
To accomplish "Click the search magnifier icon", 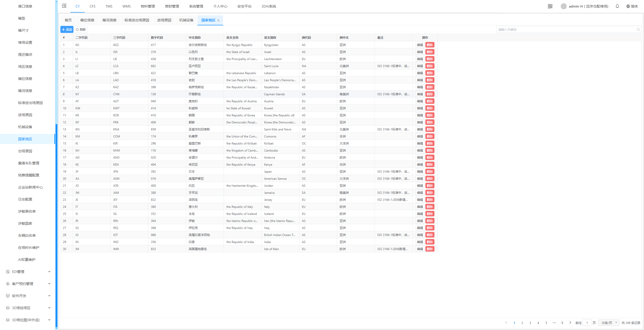I will (x=638, y=30).
